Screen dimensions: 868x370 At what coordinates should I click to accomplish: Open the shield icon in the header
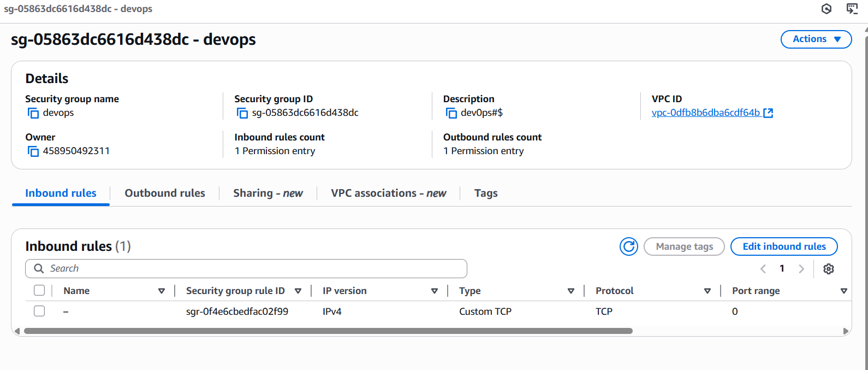(x=827, y=9)
